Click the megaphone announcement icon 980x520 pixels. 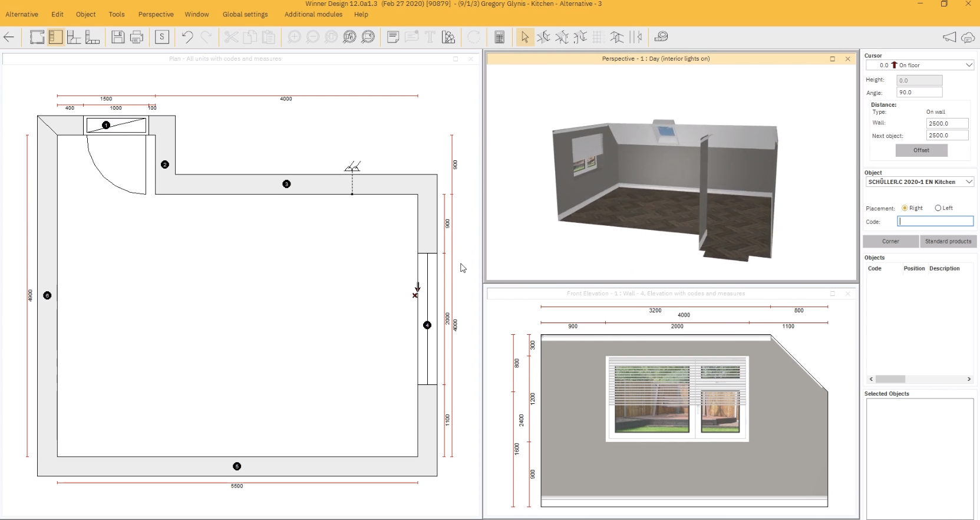coord(949,37)
